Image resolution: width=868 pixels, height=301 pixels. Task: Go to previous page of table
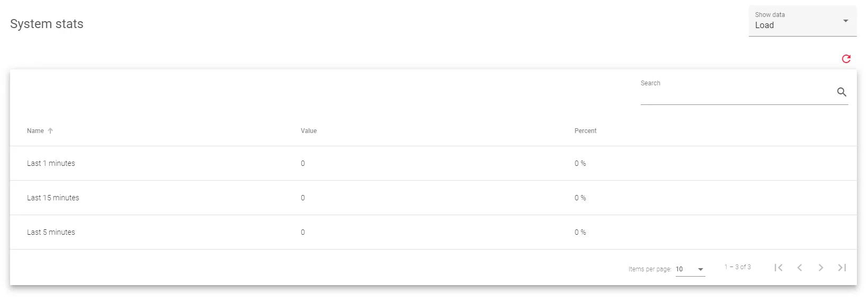coord(800,268)
